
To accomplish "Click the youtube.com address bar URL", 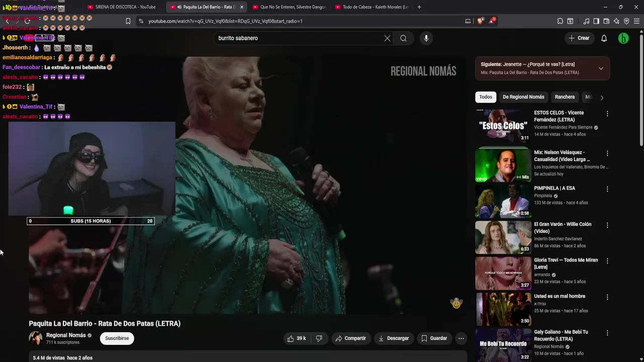I will click(225, 21).
